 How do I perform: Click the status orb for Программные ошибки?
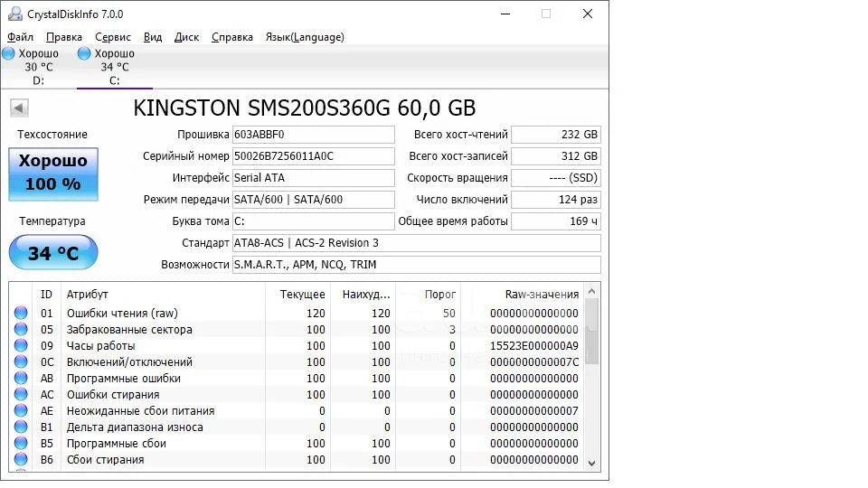(x=21, y=378)
